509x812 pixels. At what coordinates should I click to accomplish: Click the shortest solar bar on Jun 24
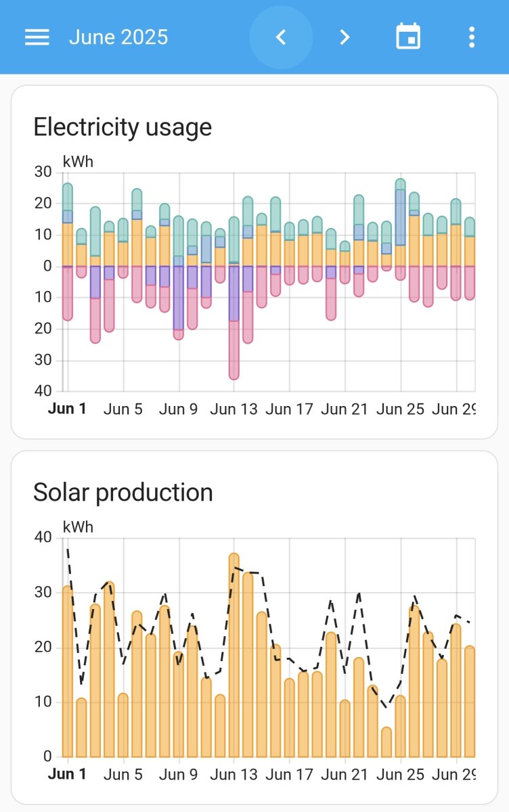(386, 742)
